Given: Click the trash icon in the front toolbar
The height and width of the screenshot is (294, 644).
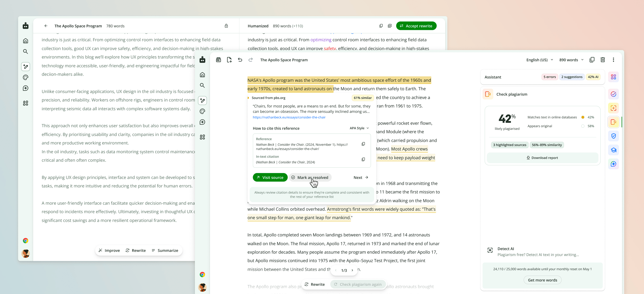Looking at the screenshot, I should click(x=602, y=60).
